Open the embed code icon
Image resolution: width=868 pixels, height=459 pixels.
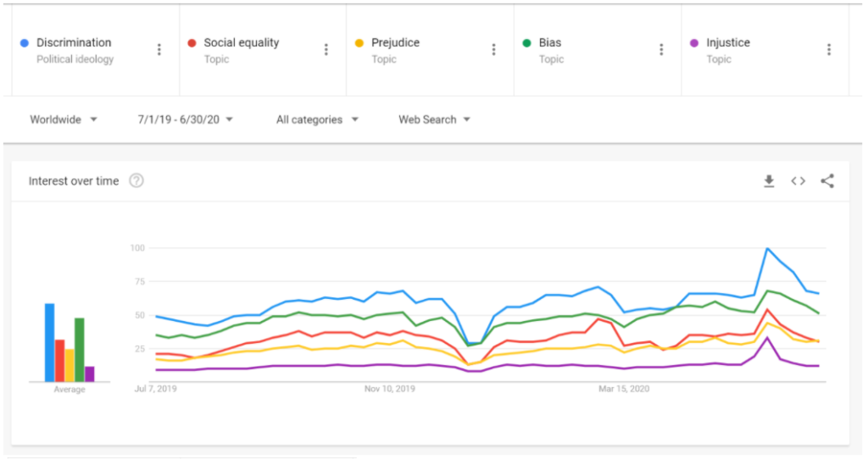tap(798, 181)
